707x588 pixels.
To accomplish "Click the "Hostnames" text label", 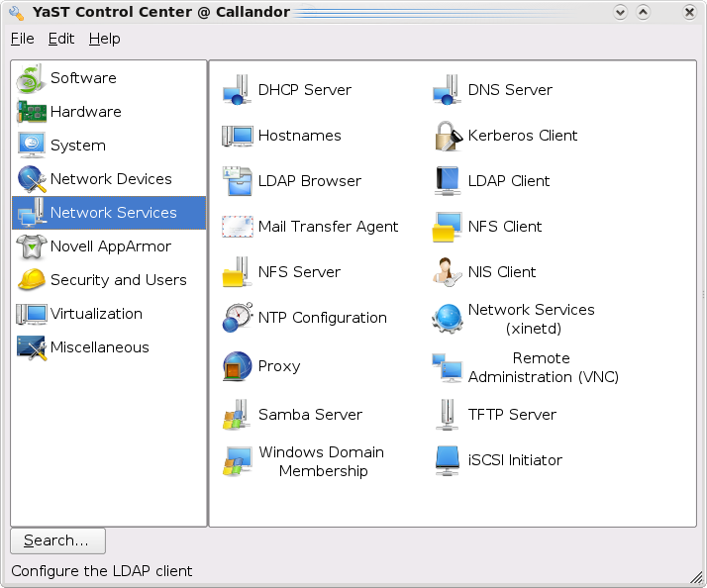I will [x=299, y=136].
